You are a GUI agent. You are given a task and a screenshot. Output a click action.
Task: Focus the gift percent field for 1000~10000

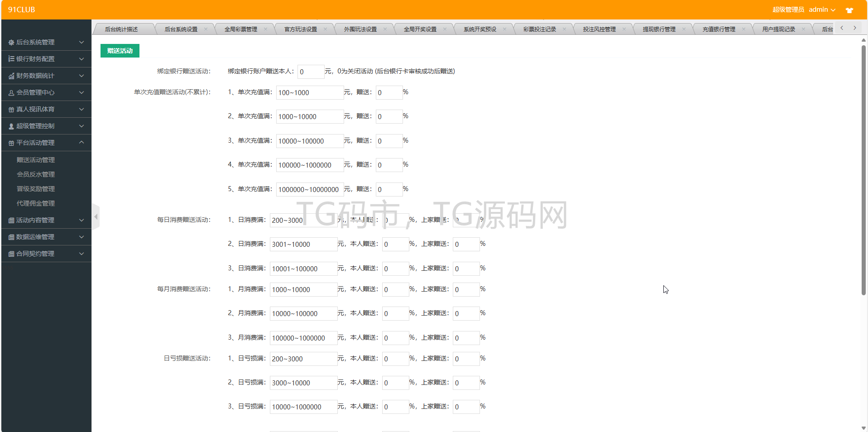pyautogui.click(x=389, y=116)
